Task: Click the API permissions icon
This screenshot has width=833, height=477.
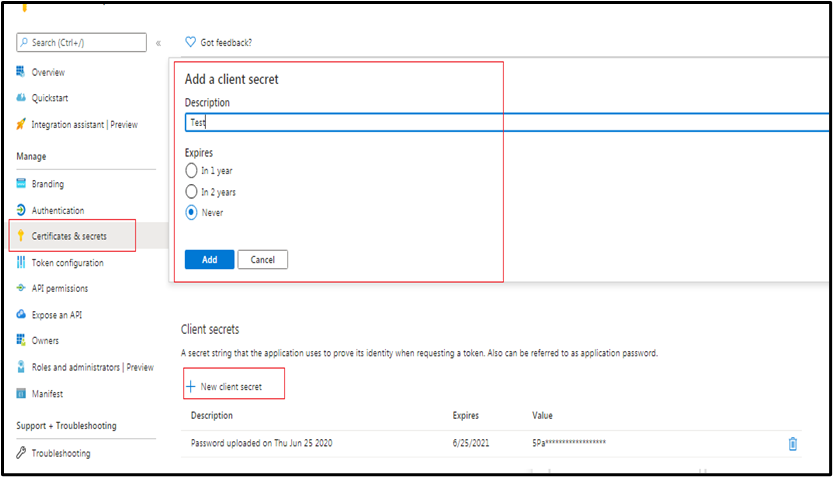Action: [x=22, y=288]
